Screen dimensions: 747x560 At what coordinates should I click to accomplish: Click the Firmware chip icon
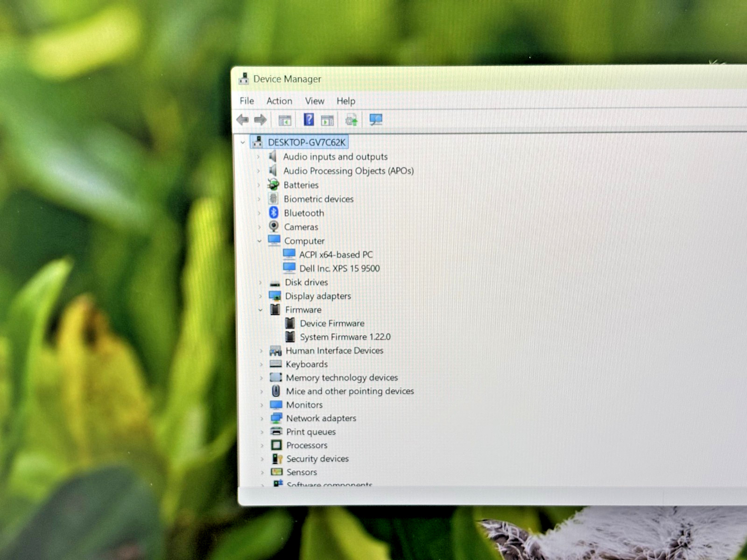click(x=275, y=309)
